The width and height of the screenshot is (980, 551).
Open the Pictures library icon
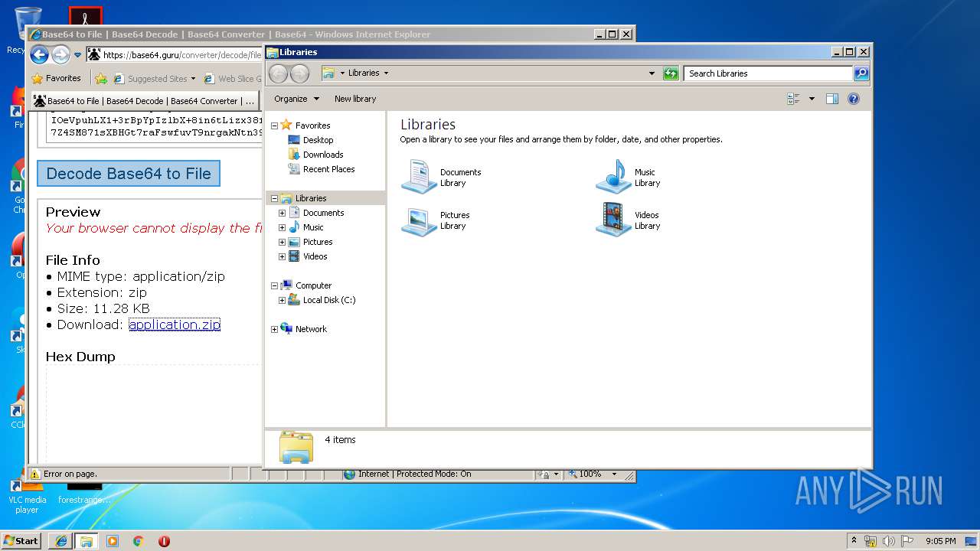pyautogui.click(x=419, y=220)
